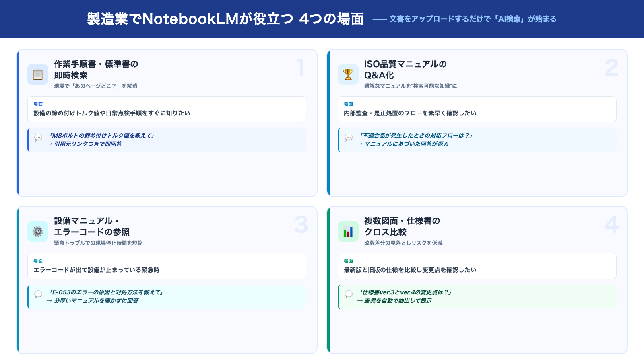The width and height of the screenshot is (644, 362).
Task: Click the gear icon next to 設備マニュアル
Action: click(38, 231)
